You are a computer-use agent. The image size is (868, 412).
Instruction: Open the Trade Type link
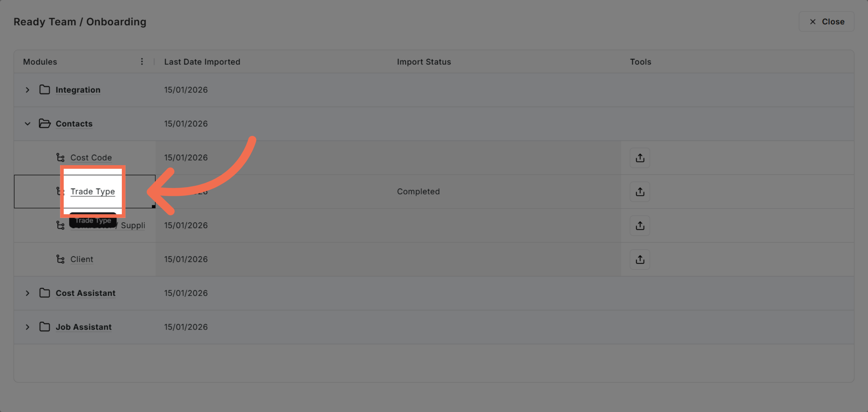93,192
